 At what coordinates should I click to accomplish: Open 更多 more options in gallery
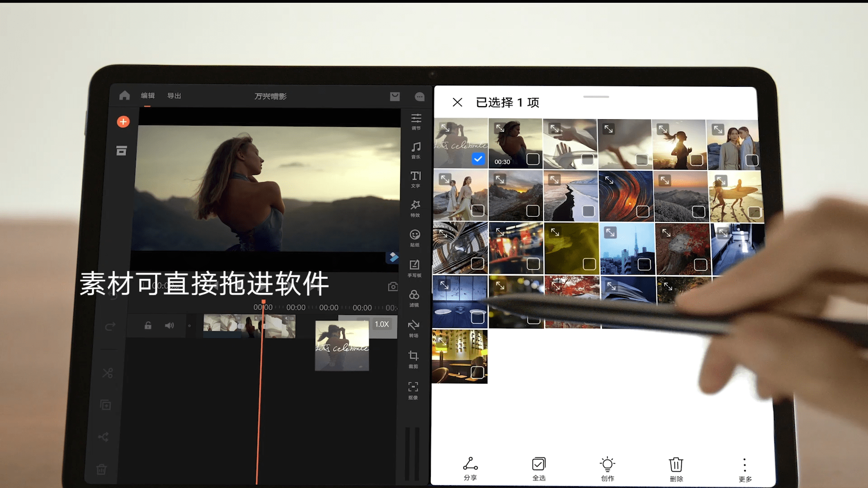[745, 470]
